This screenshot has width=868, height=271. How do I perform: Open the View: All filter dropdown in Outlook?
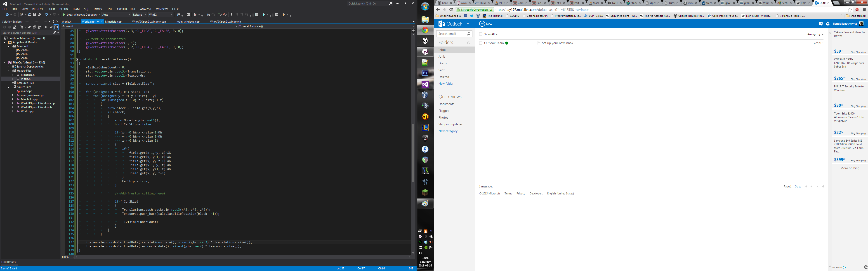pos(491,34)
